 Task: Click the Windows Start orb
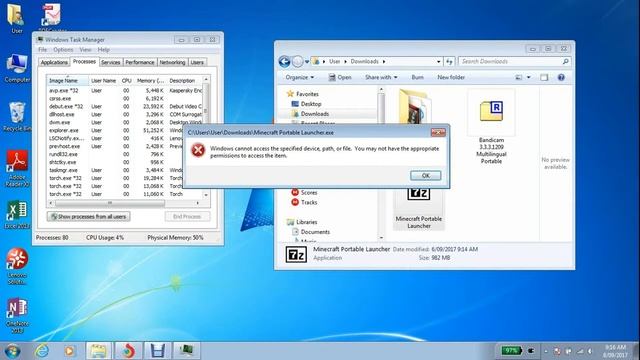(12, 351)
